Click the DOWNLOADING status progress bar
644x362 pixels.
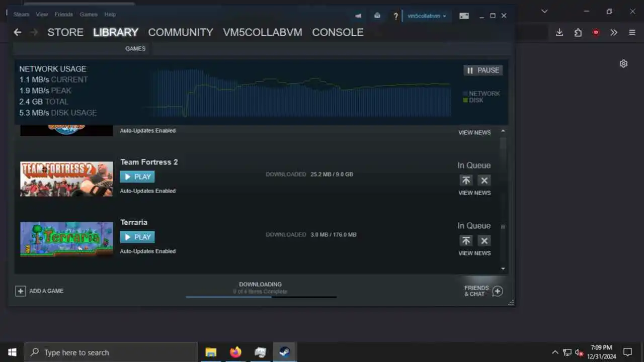click(x=261, y=297)
